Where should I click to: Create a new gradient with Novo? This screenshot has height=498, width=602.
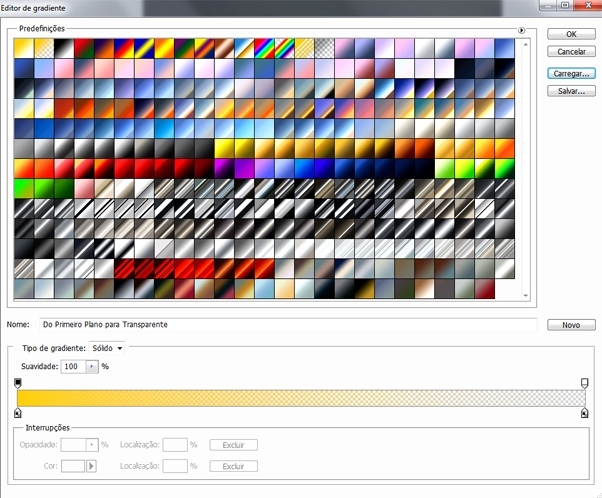(571, 325)
